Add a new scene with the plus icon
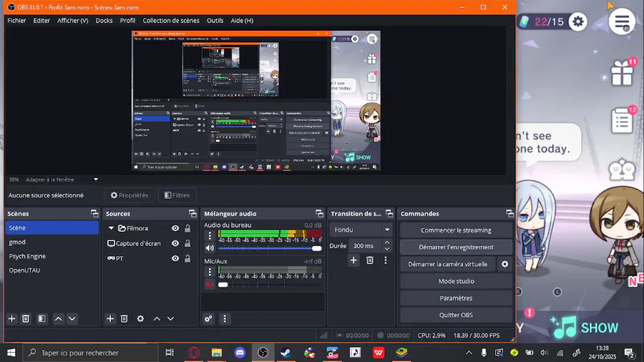 11,318
